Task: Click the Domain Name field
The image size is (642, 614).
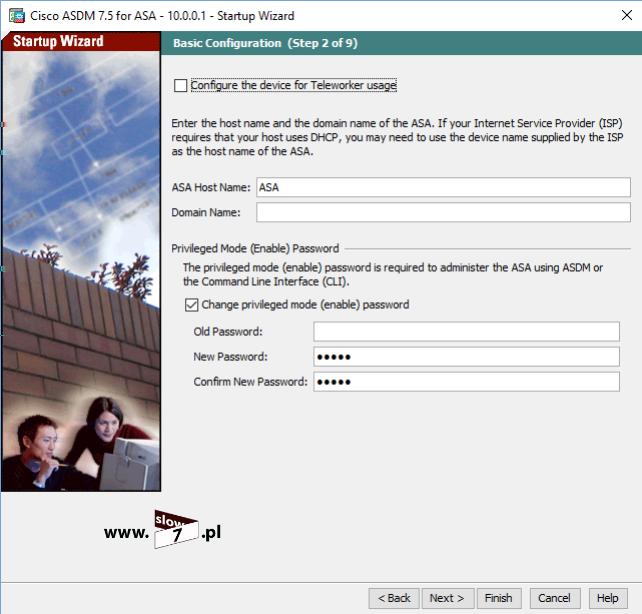Action: tap(443, 212)
